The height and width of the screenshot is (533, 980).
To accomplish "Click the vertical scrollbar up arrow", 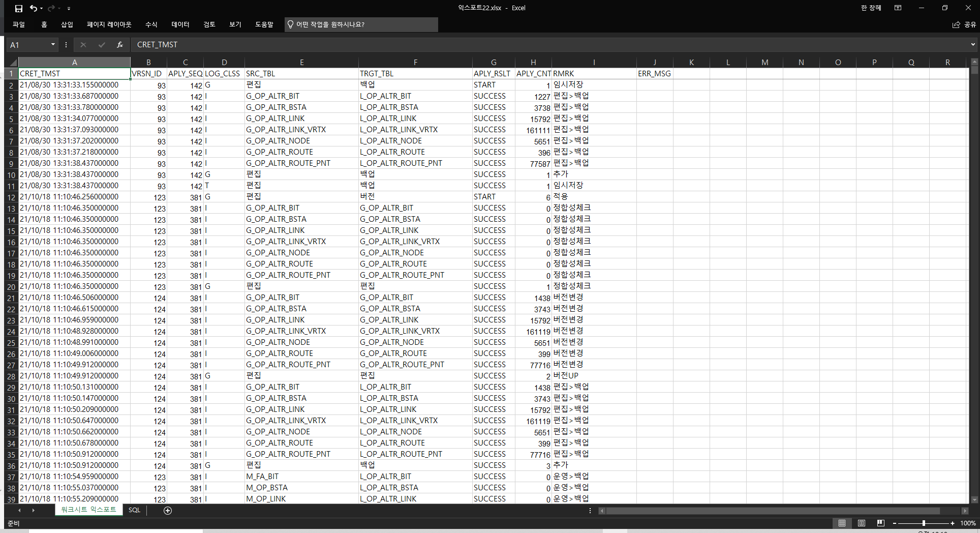I will click(974, 62).
